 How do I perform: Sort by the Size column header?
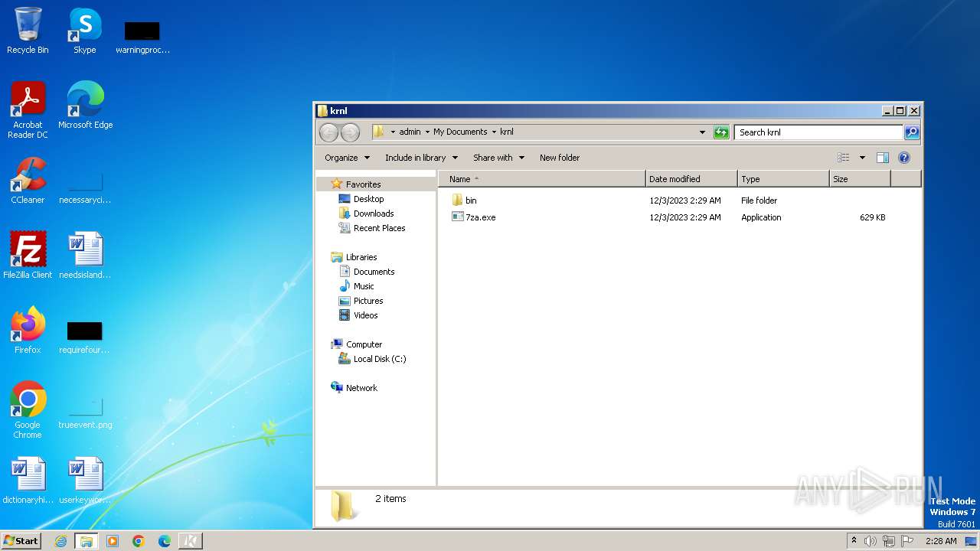860,179
